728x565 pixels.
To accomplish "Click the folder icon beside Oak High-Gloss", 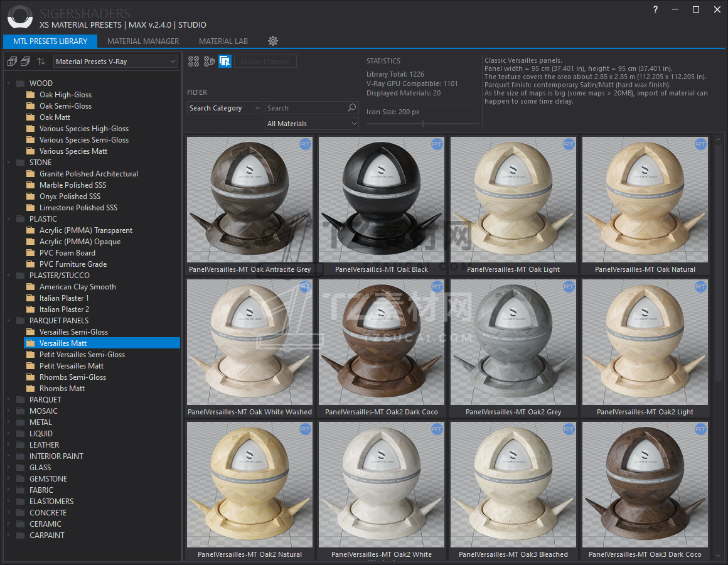I will point(31,95).
